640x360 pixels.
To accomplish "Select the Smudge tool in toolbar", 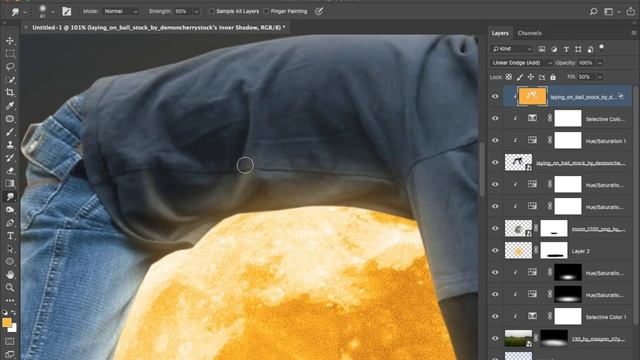I will pyautogui.click(x=10, y=197).
